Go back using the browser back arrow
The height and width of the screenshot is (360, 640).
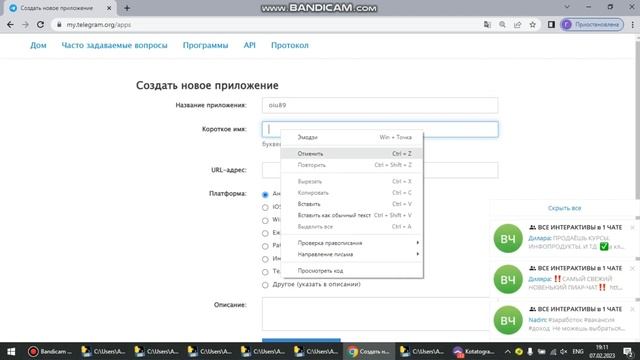(10, 24)
